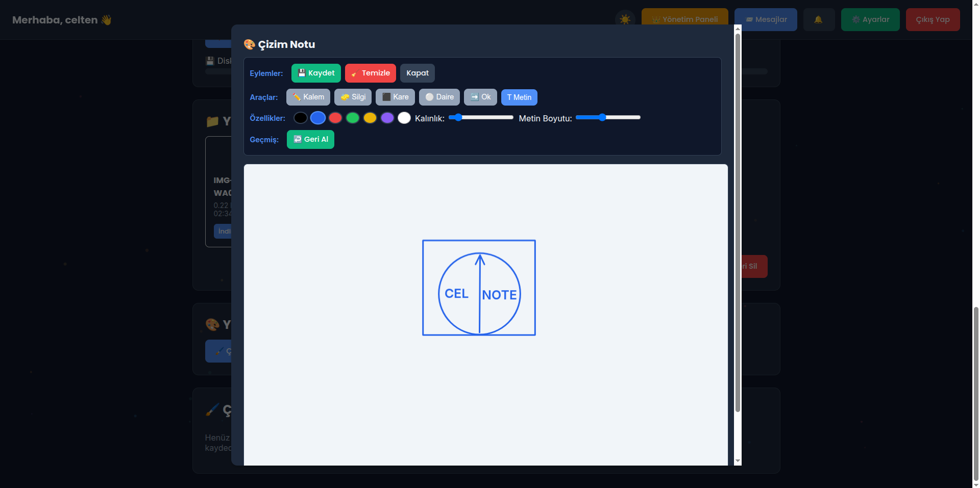This screenshot has height=488, width=980.
Task: Select the green color swatch
Action: click(x=353, y=118)
